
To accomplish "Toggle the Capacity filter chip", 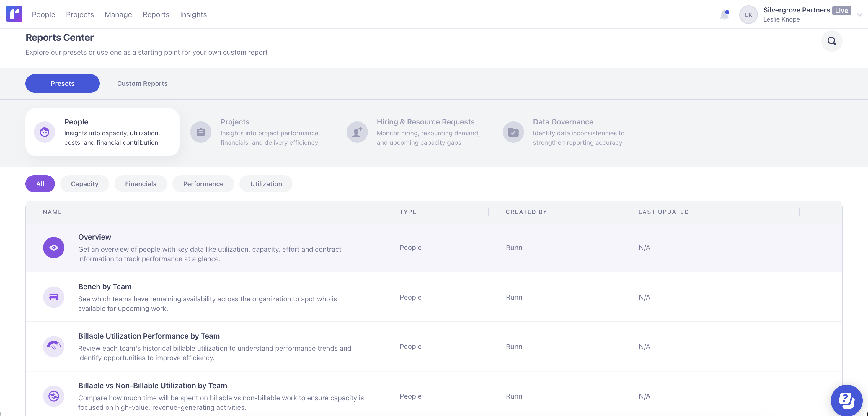I will pos(84,184).
